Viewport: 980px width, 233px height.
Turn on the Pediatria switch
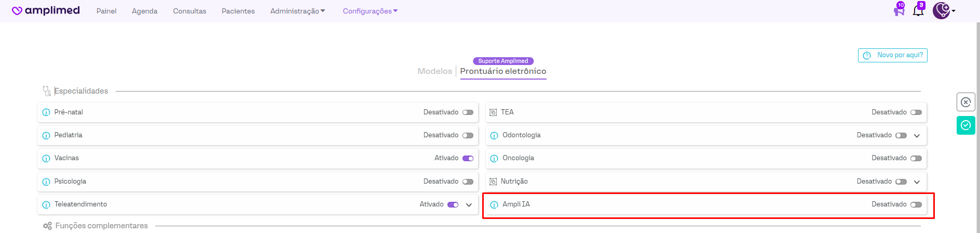coord(468,135)
